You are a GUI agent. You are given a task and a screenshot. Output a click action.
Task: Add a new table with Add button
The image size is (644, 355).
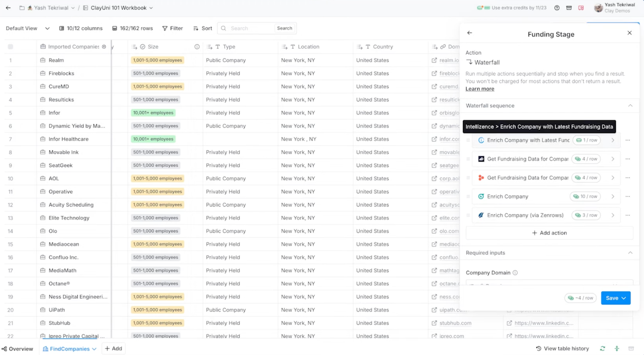(114, 349)
